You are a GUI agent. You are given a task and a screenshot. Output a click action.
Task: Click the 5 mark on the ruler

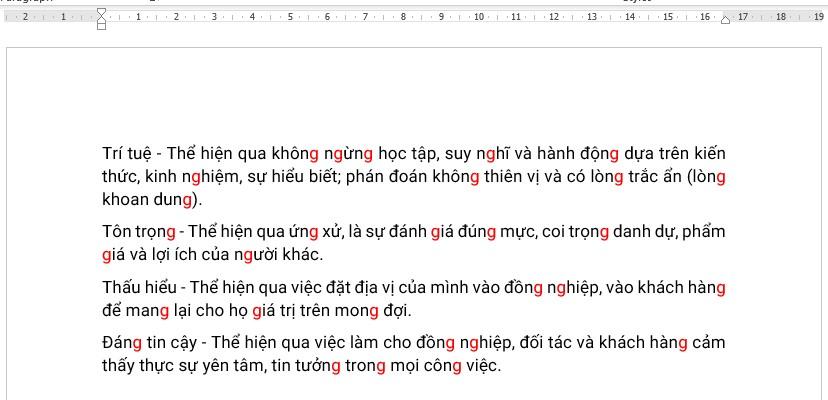[x=290, y=17]
